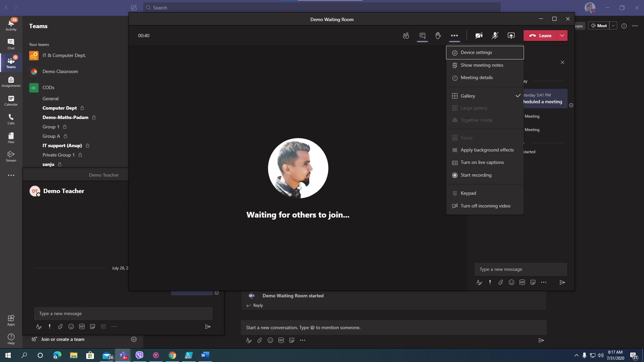Click the Share content icon
644x362 pixels.
click(511, 36)
